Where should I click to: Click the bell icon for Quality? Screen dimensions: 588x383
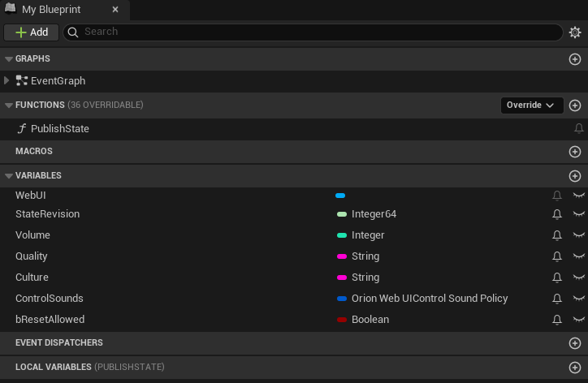(557, 256)
